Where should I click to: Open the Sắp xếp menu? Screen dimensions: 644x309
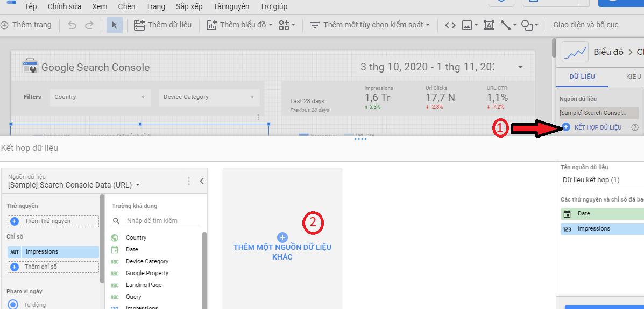tap(189, 6)
